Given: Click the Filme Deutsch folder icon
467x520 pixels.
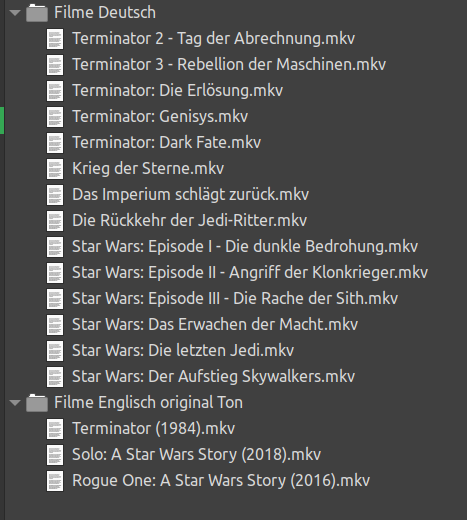Looking at the screenshot, I should tap(37, 13).
